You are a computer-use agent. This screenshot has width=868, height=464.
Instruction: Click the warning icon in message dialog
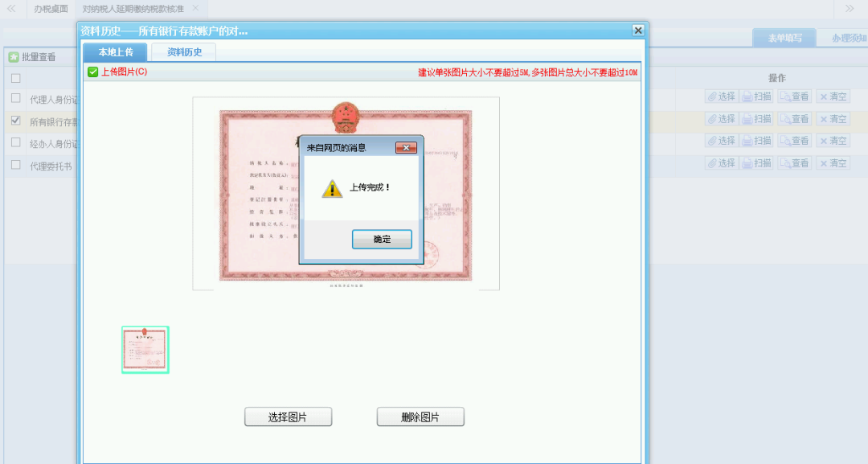(x=332, y=188)
